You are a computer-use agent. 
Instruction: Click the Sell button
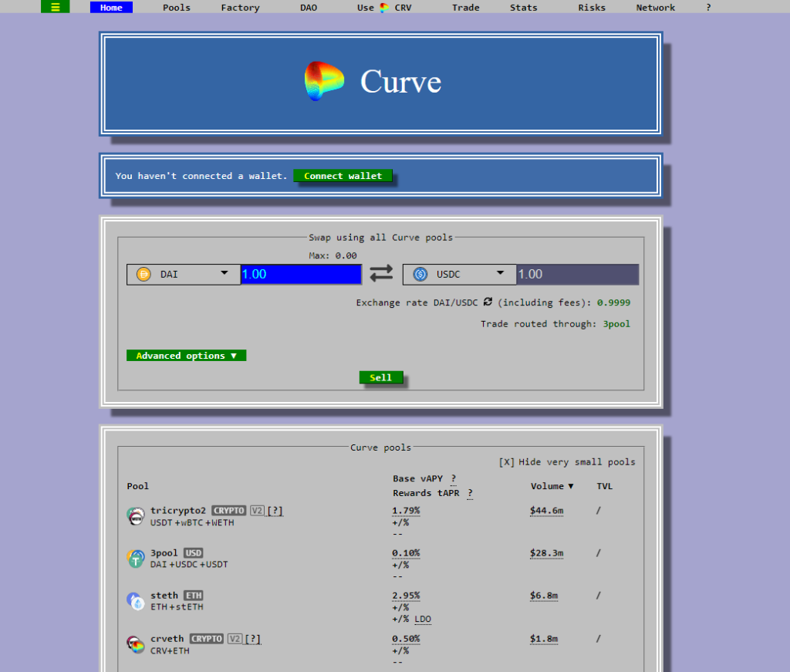[x=381, y=377]
